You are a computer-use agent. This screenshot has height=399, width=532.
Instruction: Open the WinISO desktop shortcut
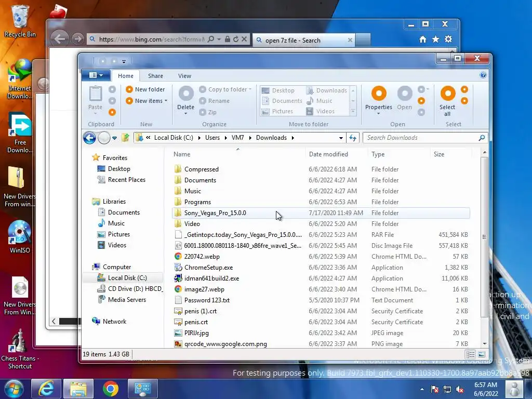pos(20,237)
